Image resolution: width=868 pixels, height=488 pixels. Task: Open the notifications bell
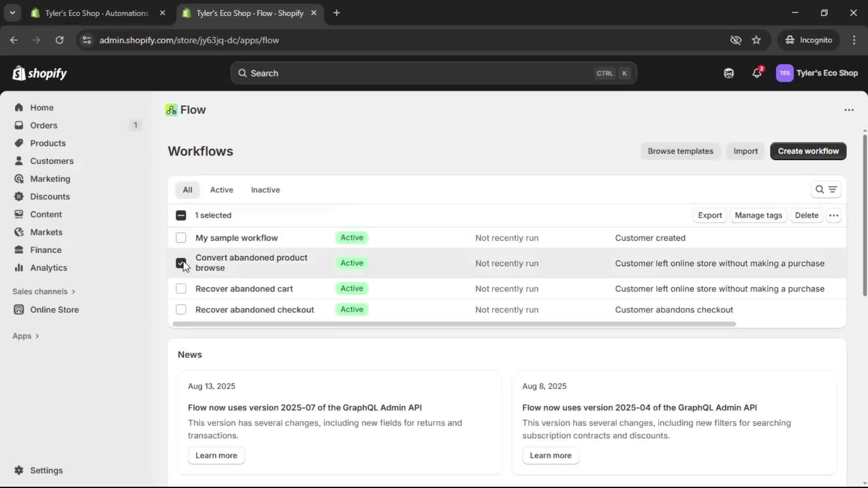click(757, 73)
